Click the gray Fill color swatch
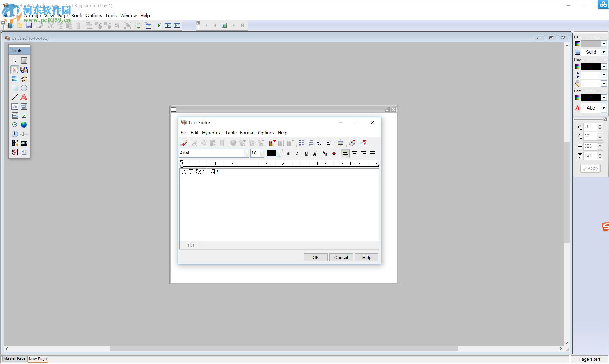This screenshot has height=364, width=609. tap(591, 44)
